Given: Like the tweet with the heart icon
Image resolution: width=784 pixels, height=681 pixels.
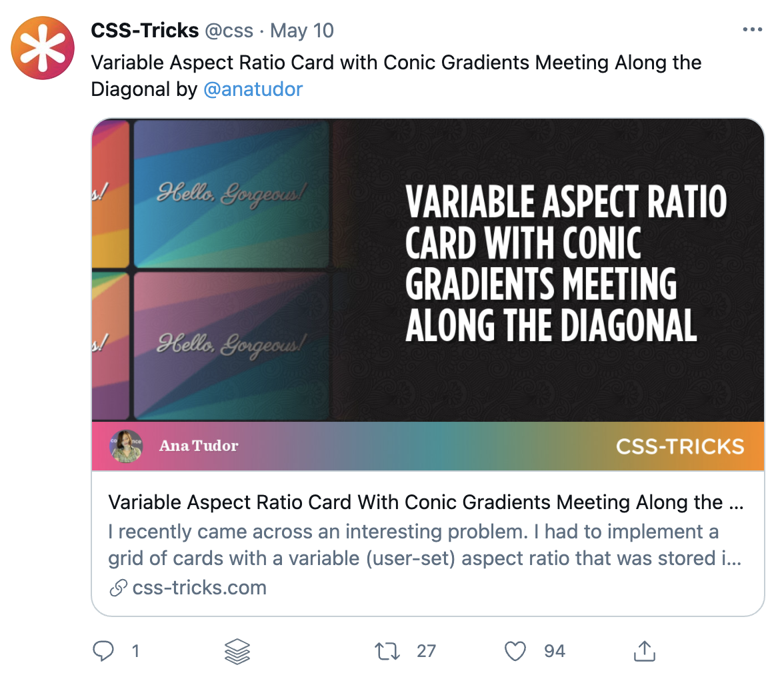Looking at the screenshot, I should [515, 651].
